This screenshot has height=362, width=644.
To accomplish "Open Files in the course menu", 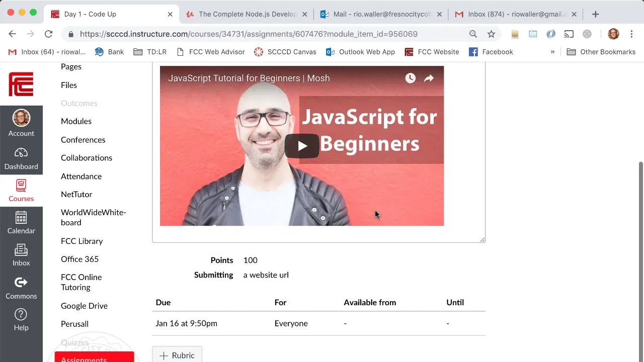I will (69, 85).
